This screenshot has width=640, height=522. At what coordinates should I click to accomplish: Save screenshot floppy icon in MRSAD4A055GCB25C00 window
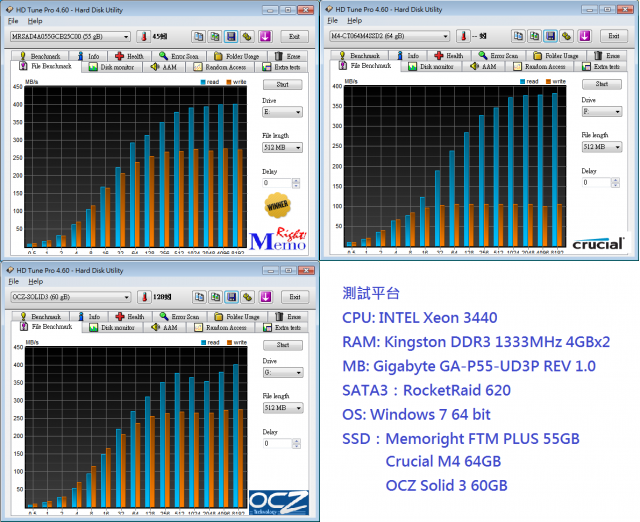(231, 36)
